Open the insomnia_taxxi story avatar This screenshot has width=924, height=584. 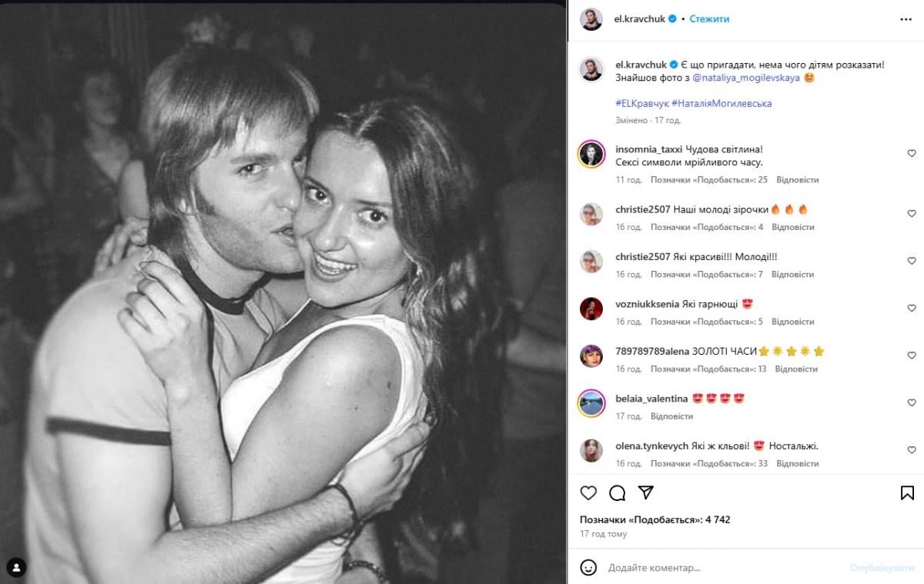click(x=591, y=155)
